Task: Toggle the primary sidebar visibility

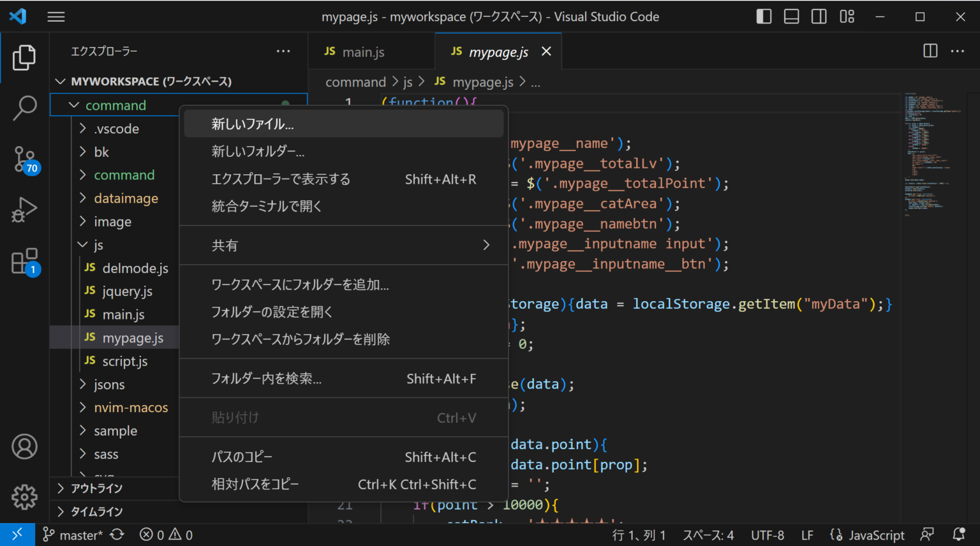Action: click(x=764, y=16)
